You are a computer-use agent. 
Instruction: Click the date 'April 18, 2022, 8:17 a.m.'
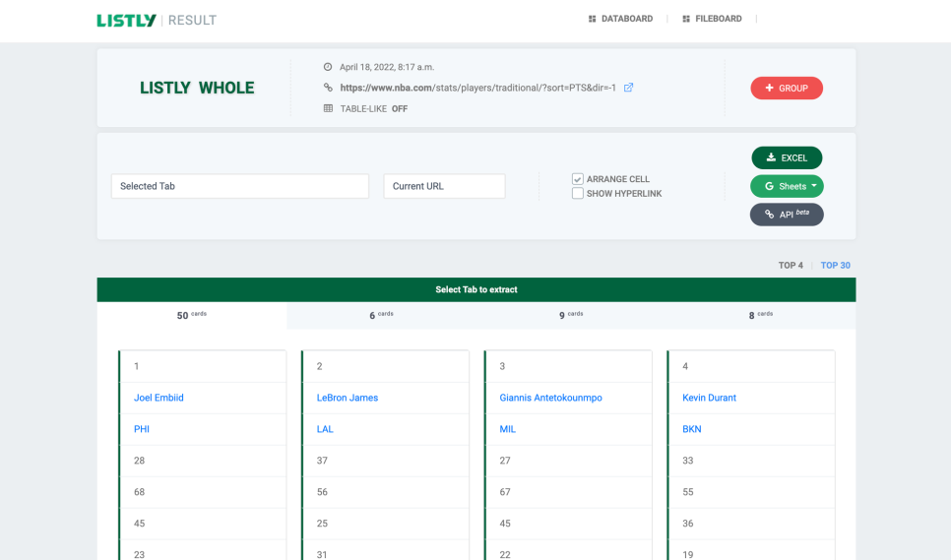tap(387, 67)
